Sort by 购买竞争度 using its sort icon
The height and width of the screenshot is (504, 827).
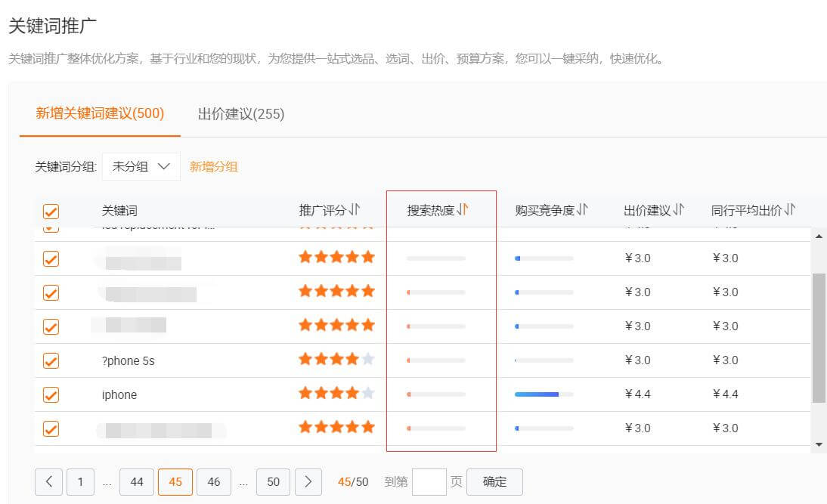tap(582, 210)
